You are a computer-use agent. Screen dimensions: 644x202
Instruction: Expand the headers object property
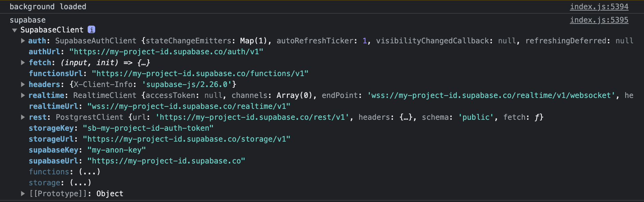[x=23, y=85]
